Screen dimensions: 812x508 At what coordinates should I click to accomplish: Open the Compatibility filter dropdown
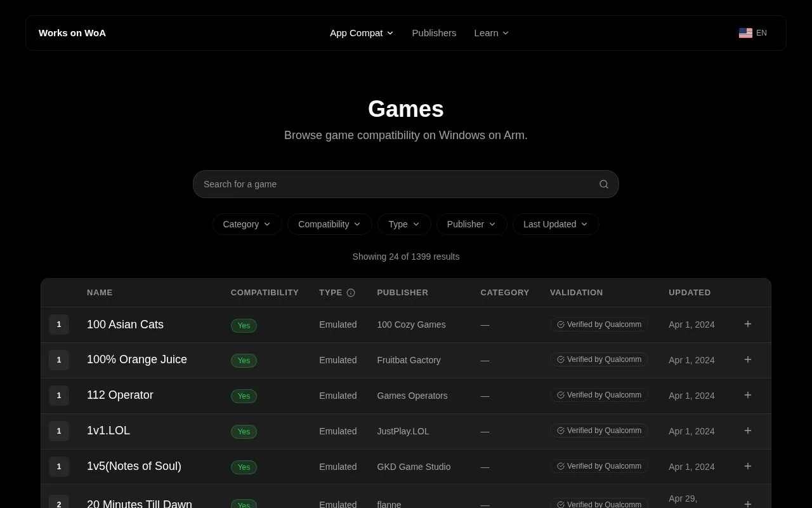[x=330, y=224]
